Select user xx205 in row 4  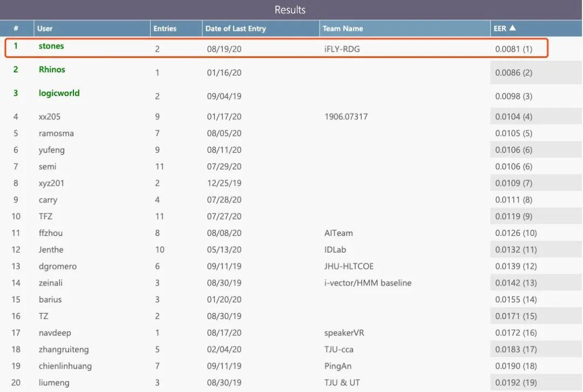coord(50,117)
